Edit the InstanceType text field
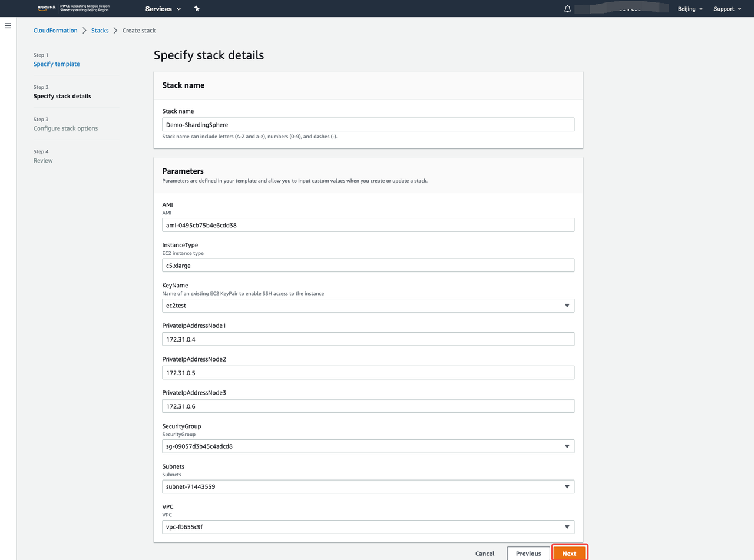 pos(368,266)
